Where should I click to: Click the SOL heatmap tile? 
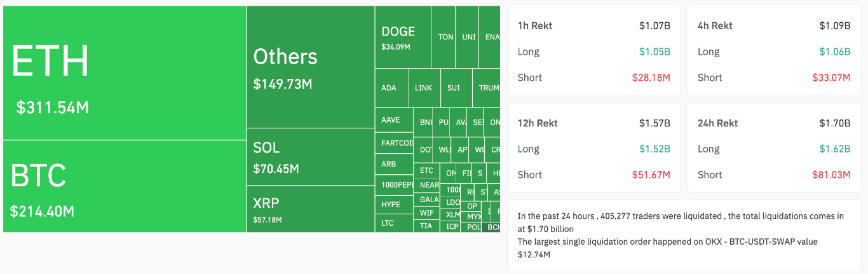coord(310,157)
